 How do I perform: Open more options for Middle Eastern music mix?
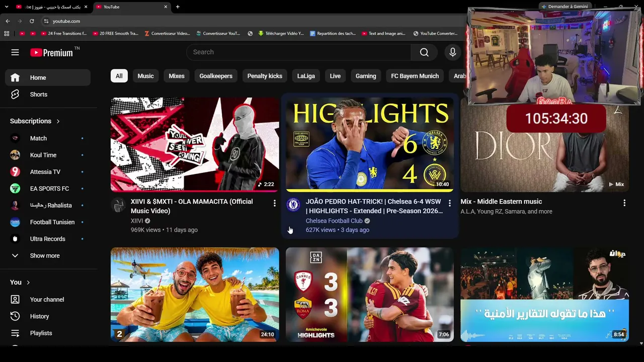point(624,203)
